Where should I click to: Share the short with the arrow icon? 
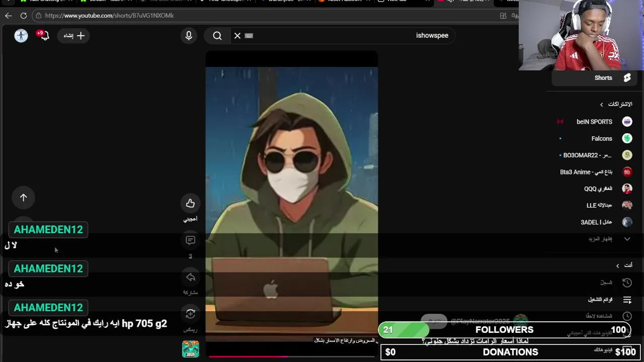pyautogui.click(x=190, y=277)
